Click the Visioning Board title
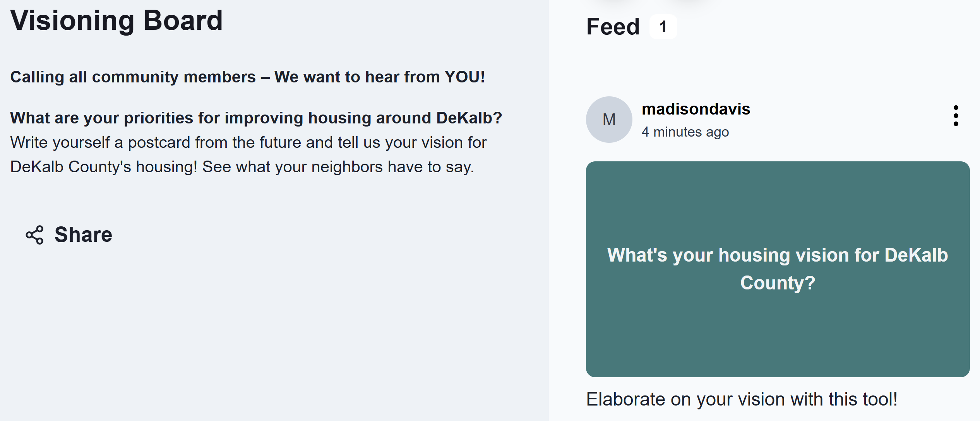This screenshot has width=980, height=421. click(117, 20)
